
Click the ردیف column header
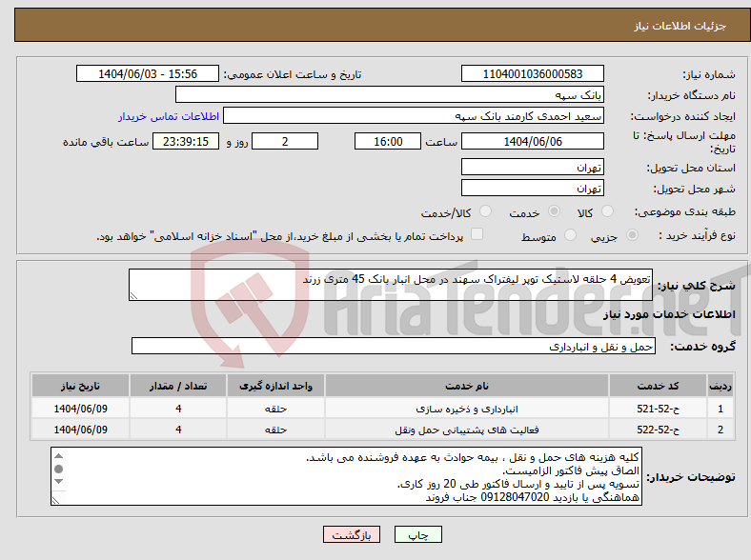720,386
